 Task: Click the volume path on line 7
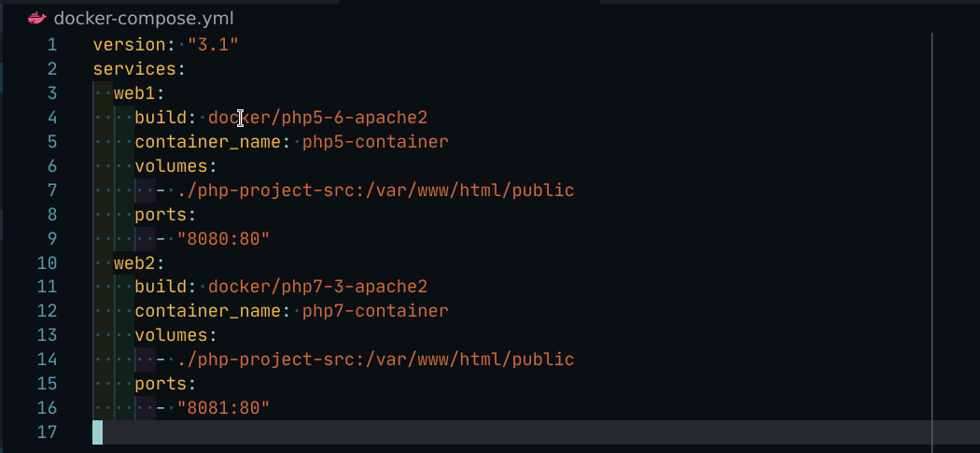pos(375,191)
